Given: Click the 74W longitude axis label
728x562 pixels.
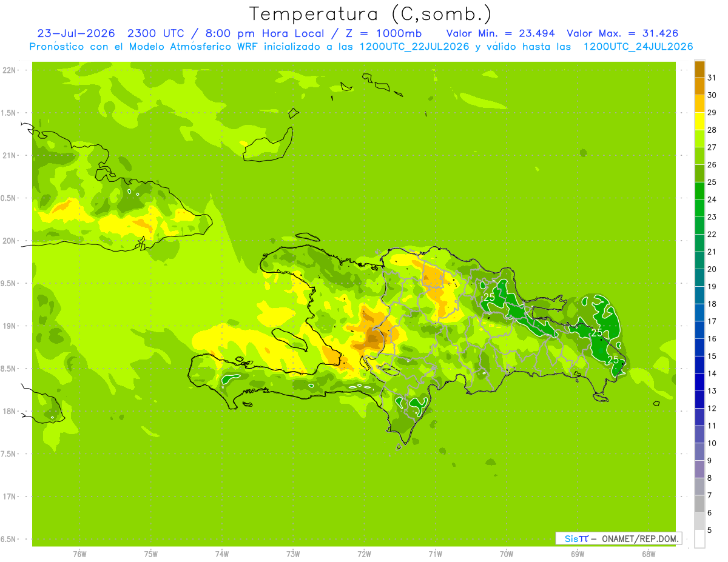Looking at the screenshot, I should click(x=221, y=554).
